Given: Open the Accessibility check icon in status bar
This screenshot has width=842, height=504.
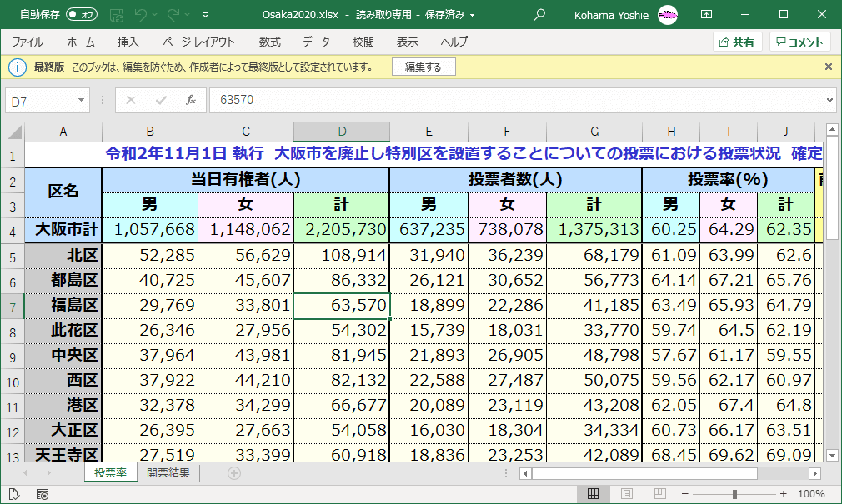Looking at the screenshot, I should (x=14, y=493).
